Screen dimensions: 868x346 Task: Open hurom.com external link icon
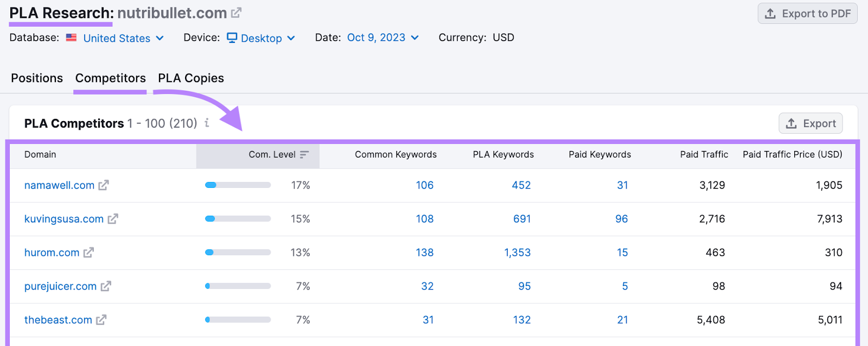(88, 253)
